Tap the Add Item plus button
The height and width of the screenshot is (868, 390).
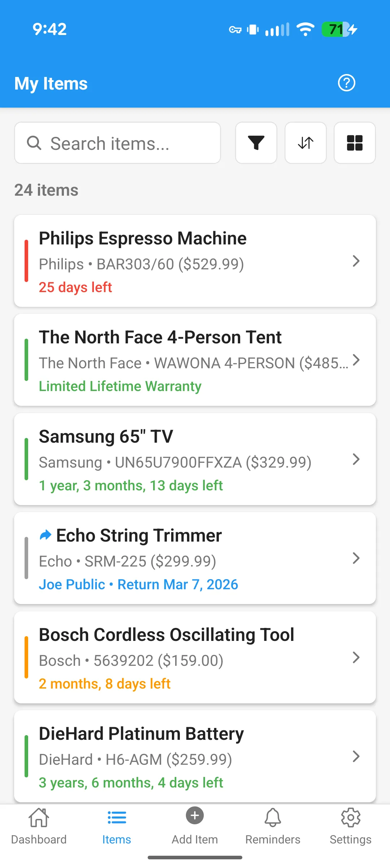[x=195, y=816]
